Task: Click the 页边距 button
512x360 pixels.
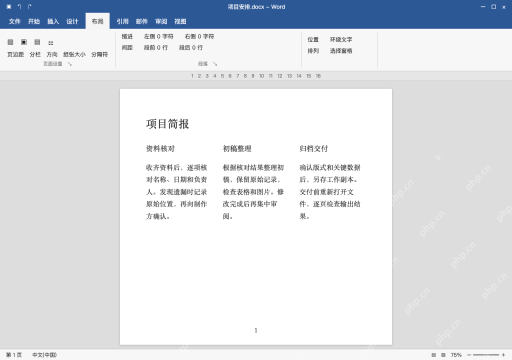Action: click(x=15, y=54)
